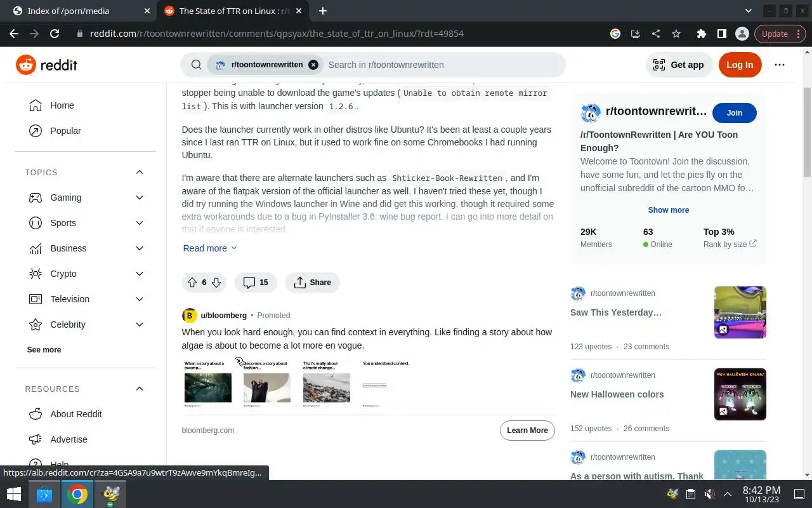Open the Extensions puzzle icon

click(x=702, y=34)
